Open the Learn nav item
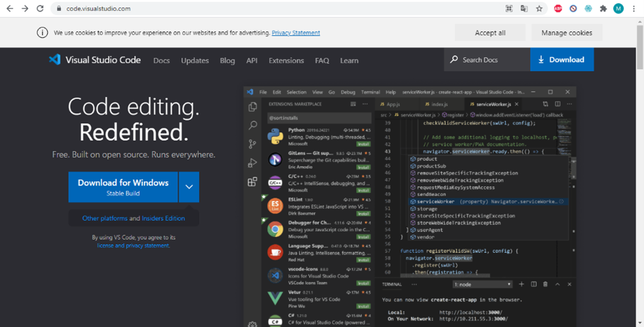The image size is (644, 327). click(349, 60)
